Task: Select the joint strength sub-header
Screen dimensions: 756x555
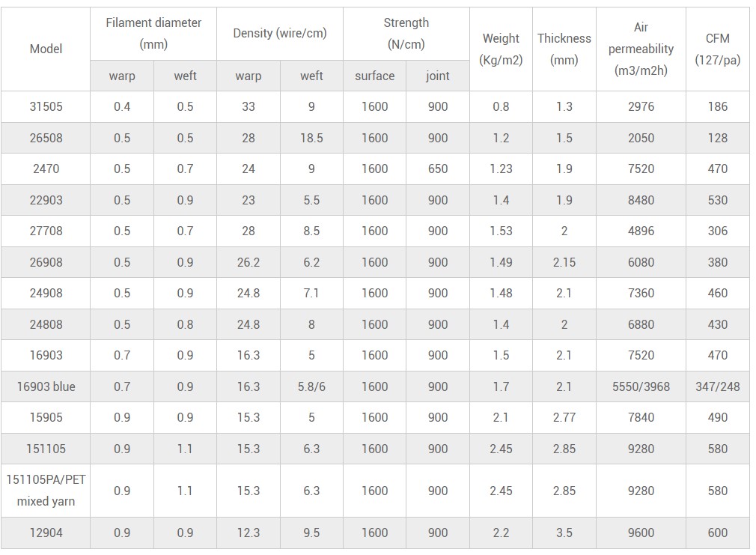Action: point(438,76)
